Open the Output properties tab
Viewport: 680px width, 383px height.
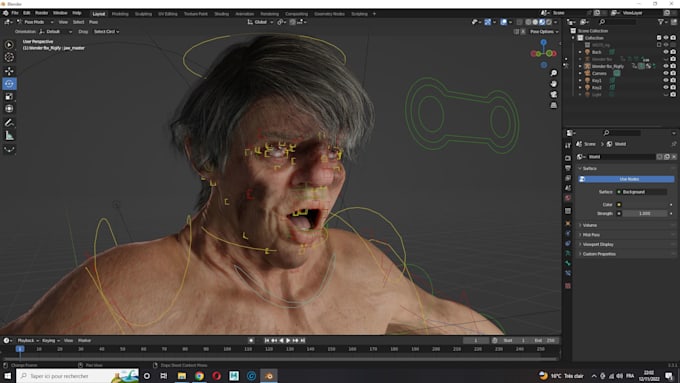(x=568, y=168)
